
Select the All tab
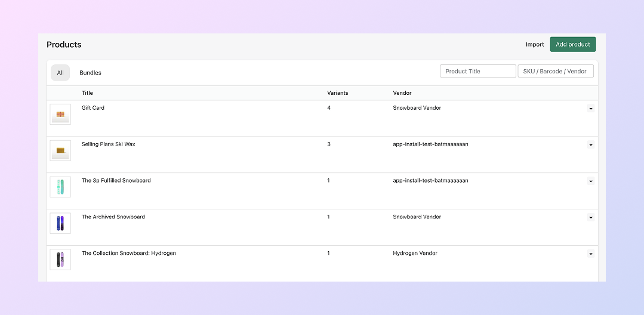(60, 73)
